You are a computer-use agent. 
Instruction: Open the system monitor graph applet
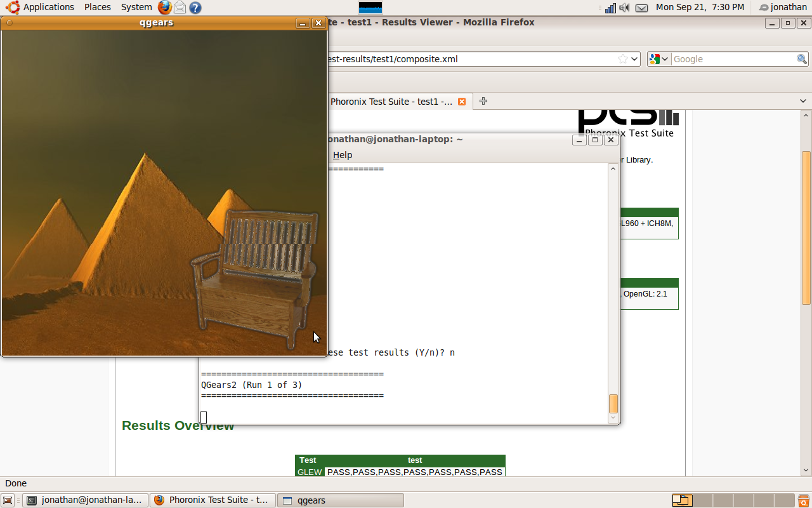pyautogui.click(x=370, y=8)
